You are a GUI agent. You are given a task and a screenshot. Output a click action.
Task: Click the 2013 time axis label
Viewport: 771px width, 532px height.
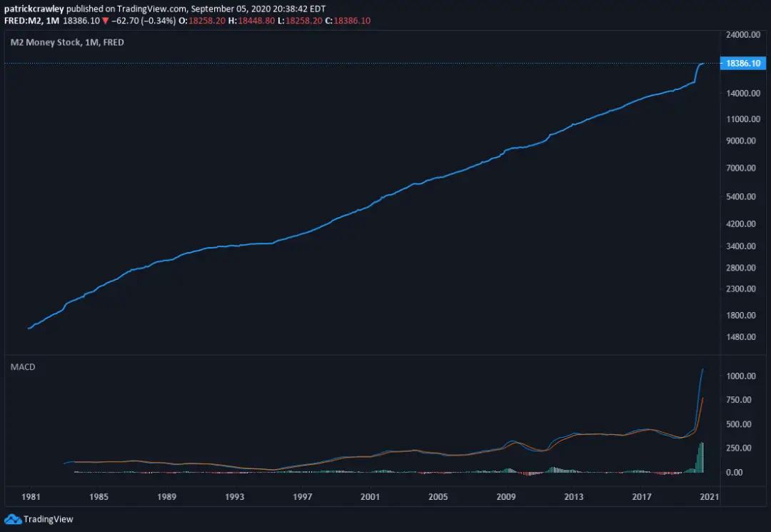(574, 496)
